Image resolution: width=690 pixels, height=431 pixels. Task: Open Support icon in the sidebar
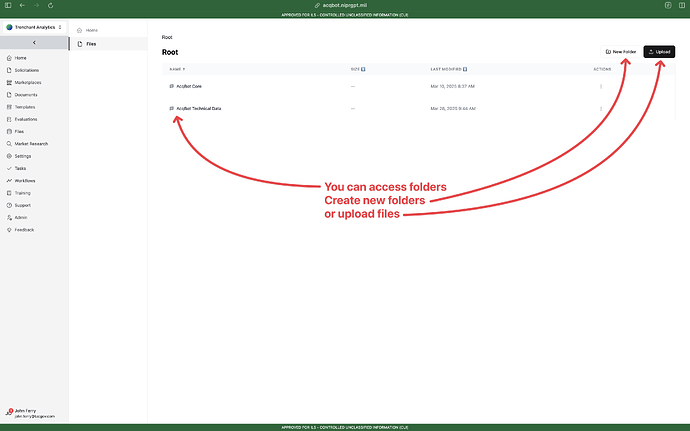click(9, 206)
